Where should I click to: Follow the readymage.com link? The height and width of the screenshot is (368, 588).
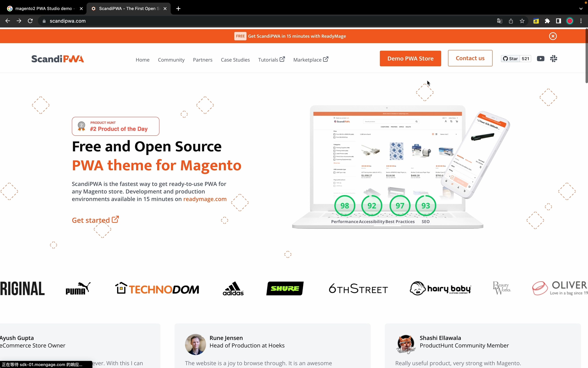[205, 199]
